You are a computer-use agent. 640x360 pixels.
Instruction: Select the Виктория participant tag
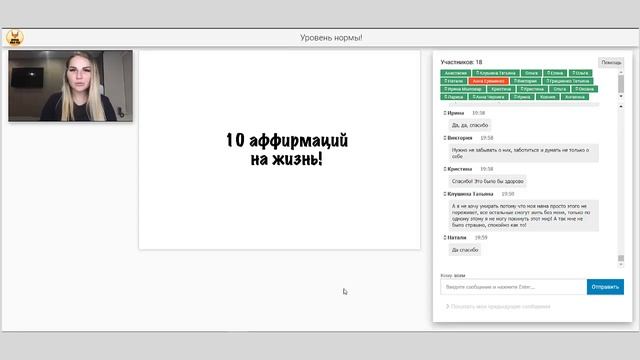click(x=525, y=81)
